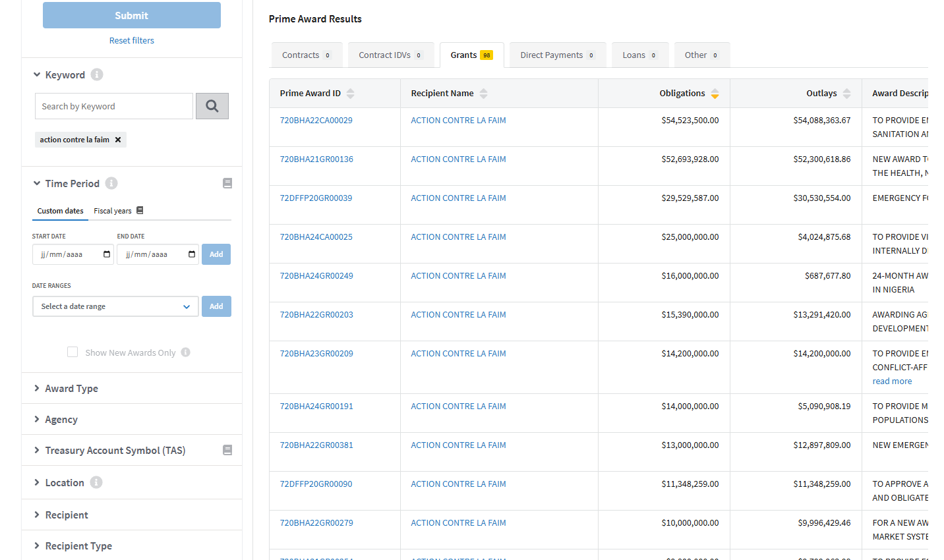This screenshot has height=560, width=944.
Task: Switch to the Loans tab
Action: point(640,55)
